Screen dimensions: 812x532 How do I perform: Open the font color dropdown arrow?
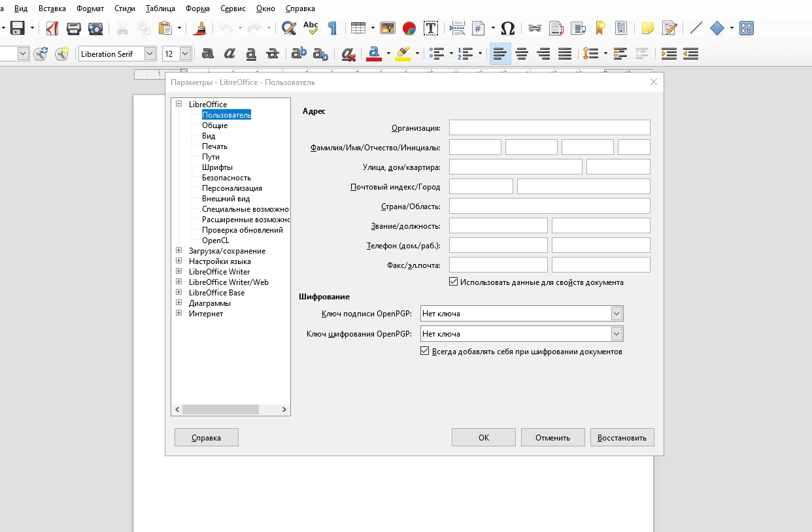388,54
